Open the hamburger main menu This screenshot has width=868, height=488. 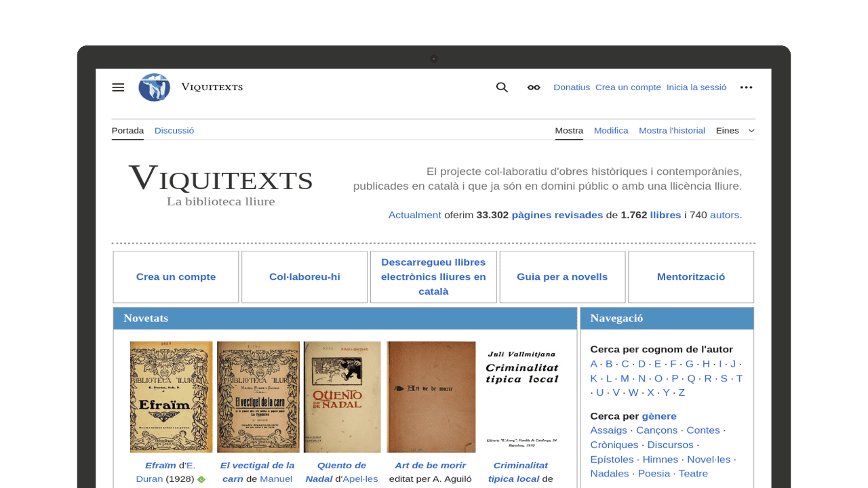pyautogui.click(x=118, y=87)
